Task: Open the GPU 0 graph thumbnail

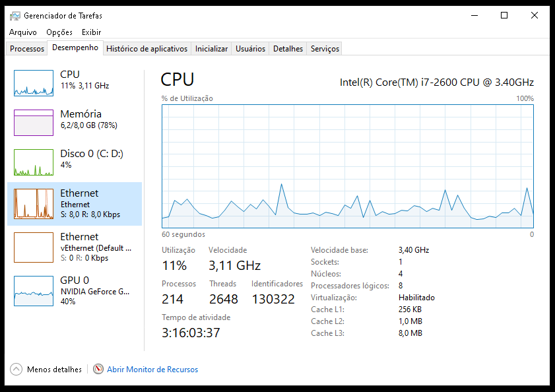Action: pos(34,290)
